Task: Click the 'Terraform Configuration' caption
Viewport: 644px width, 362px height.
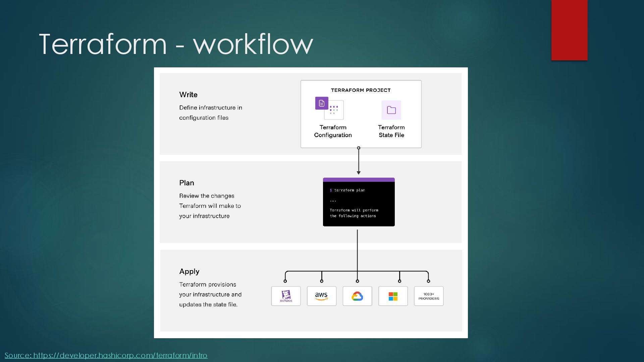Action: pos(333,131)
